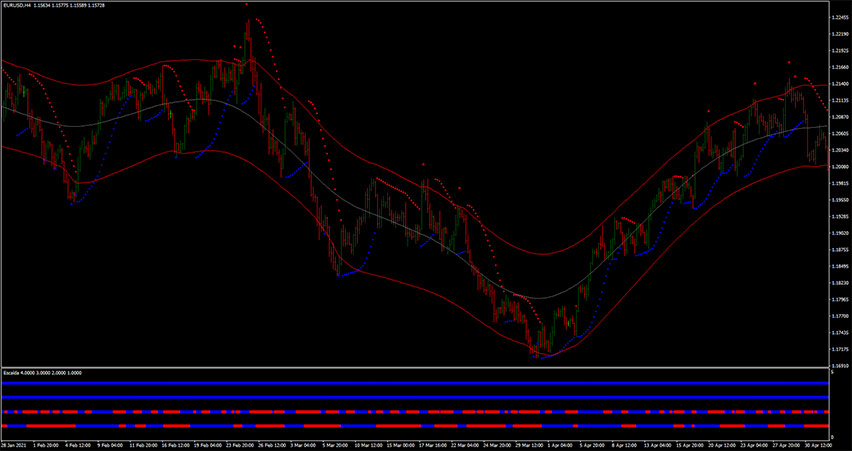Click the divider between chart and indicator
The height and width of the screenshot is (451, 852).
pyautogui.click(x=414, y=368)
